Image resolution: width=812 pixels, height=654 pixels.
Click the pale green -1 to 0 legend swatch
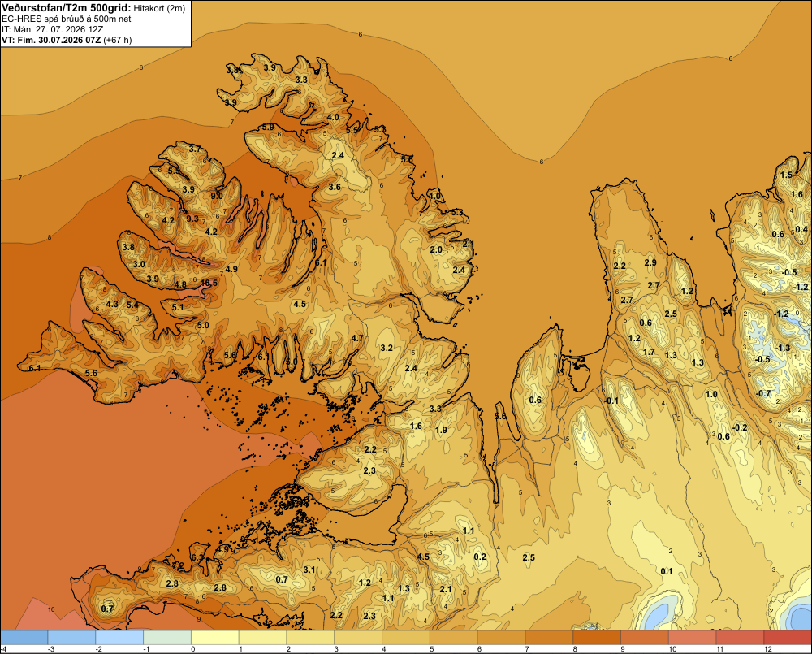click(167, 637)
